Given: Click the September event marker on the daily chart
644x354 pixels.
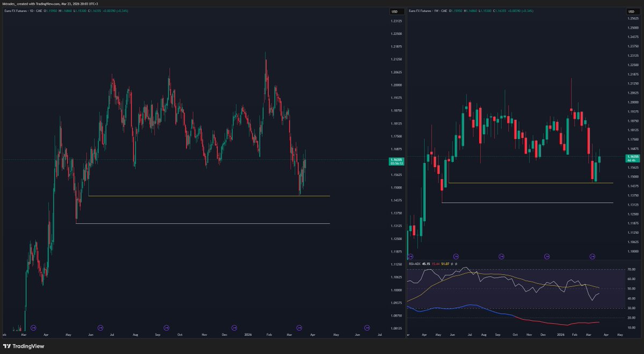Looking at the screenshot, I should (x=166, y=327).
